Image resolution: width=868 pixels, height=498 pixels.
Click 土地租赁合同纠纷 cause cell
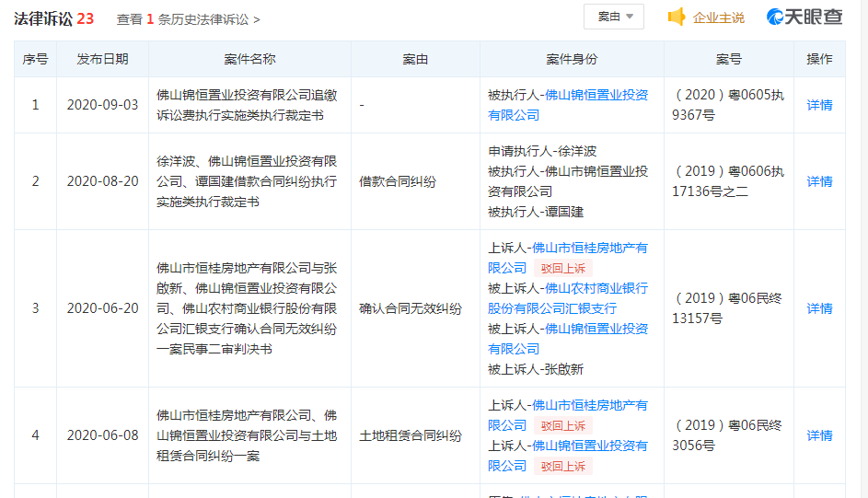point(411,435)
